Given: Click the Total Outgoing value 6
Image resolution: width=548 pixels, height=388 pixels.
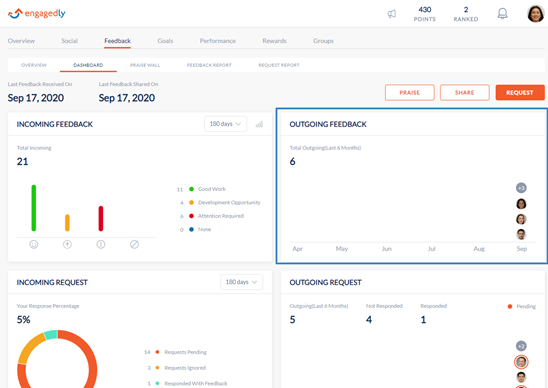Looking at the screenshot, I should click(293, 161).
